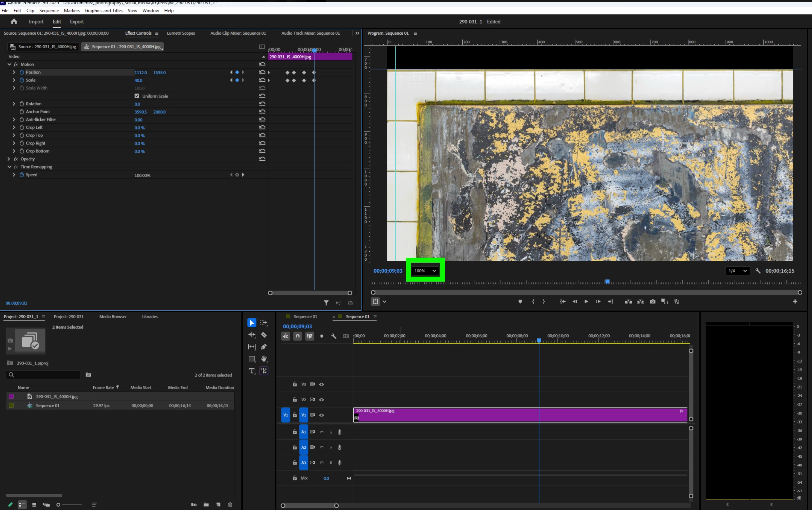This screenshot has height=510, width=812.
Task: Click the Import workspace button
Action: click(36, 22)
